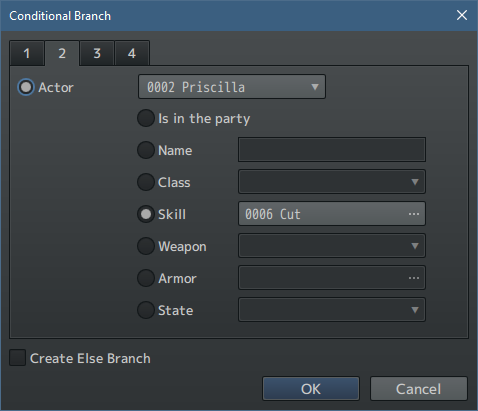Select the Class radio button
Screen dimensions: 478x411
tap(146, 182)
